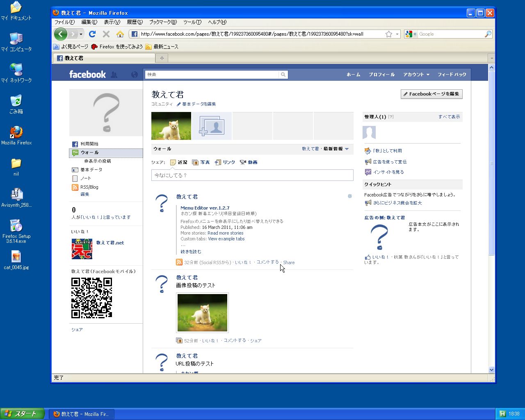Image resolution: width=525 pixels, height=420 pixels.
Task: Click the large question mark profile picture
Action: point(106,112)
